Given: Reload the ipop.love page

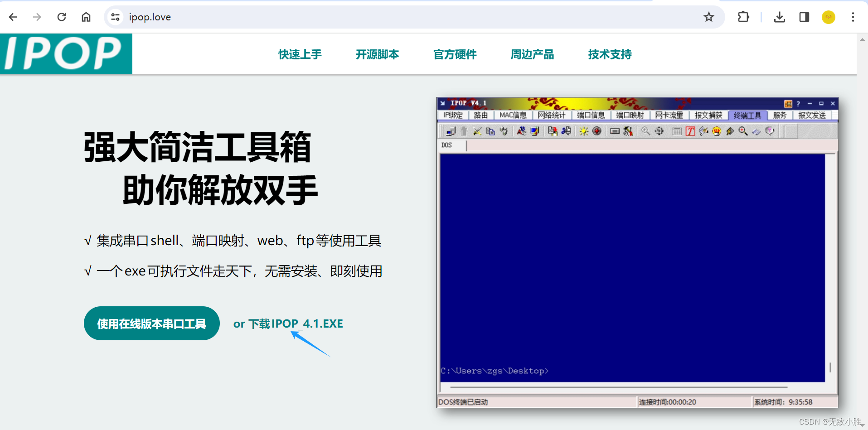Looking at the screenshot, I should click(x=62, y=17).
